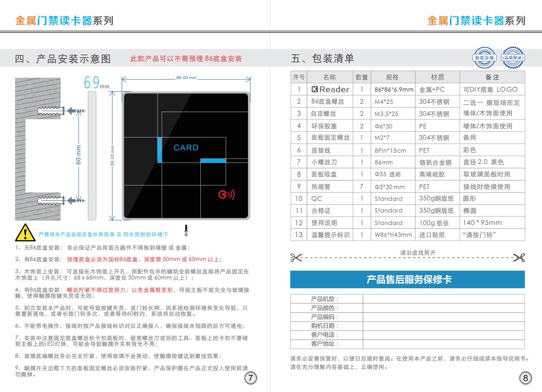Click the 品质保证 quality seal badge
Viewport: 542px width, 392px height.
(x=513, y=58)
